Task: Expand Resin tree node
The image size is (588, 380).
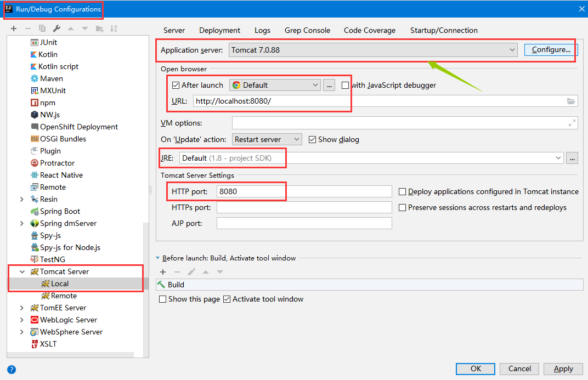Action: 22,200
